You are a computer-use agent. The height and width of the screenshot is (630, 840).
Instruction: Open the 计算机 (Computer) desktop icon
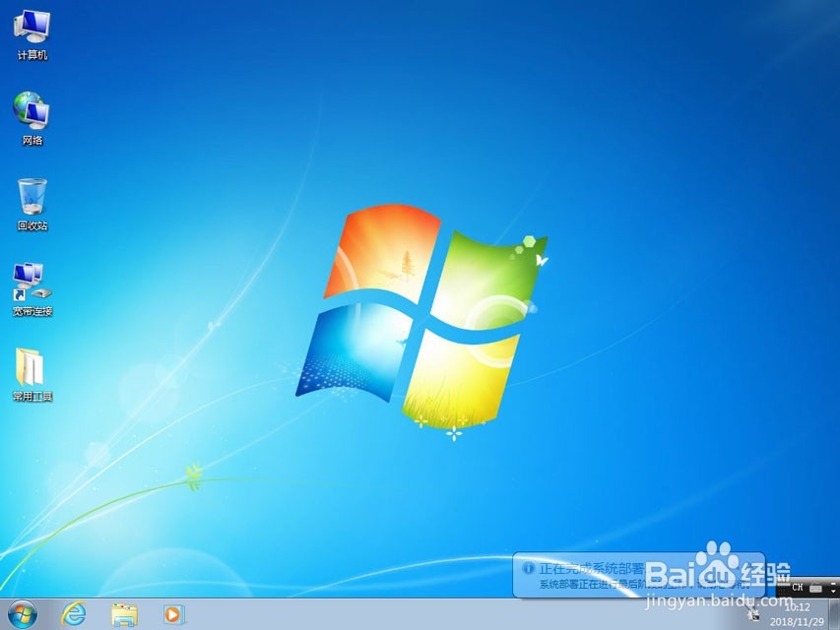[32, 30]
